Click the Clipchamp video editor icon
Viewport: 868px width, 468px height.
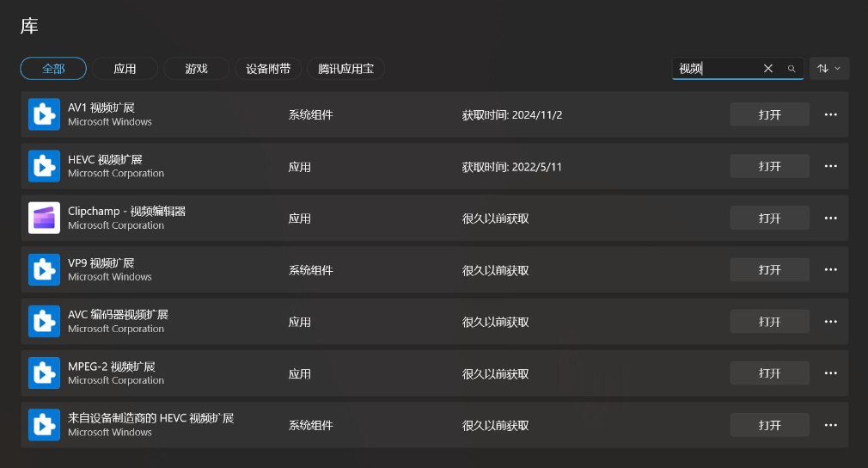(x=45, y=219)
